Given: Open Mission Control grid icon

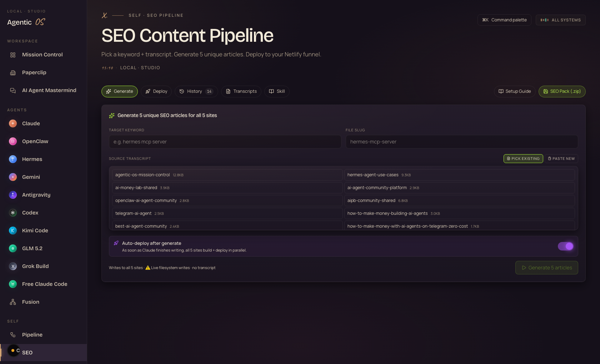Looking at the screenshot, I should 13,55.
